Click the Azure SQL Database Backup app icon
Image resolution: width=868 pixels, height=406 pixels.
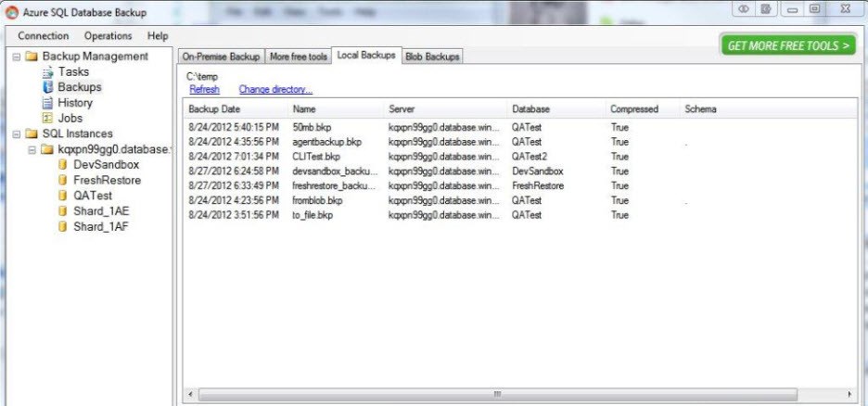(11, 12)
